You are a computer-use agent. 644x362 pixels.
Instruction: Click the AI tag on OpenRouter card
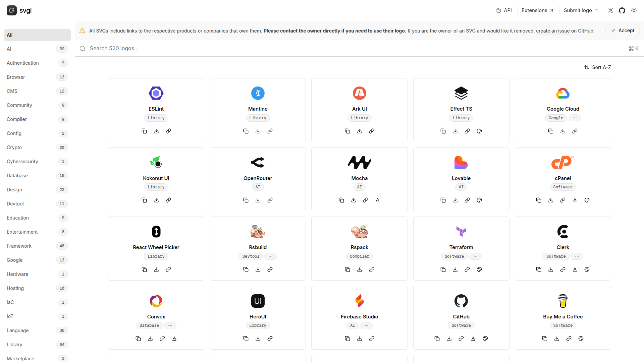pyautogui.click(x=258, y=187)
